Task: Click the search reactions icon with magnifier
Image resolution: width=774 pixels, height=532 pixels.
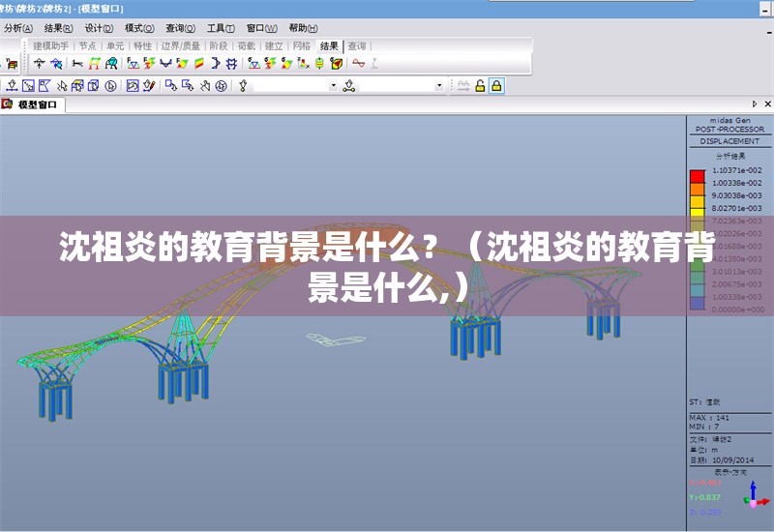Action: click(x=56, y=63)
